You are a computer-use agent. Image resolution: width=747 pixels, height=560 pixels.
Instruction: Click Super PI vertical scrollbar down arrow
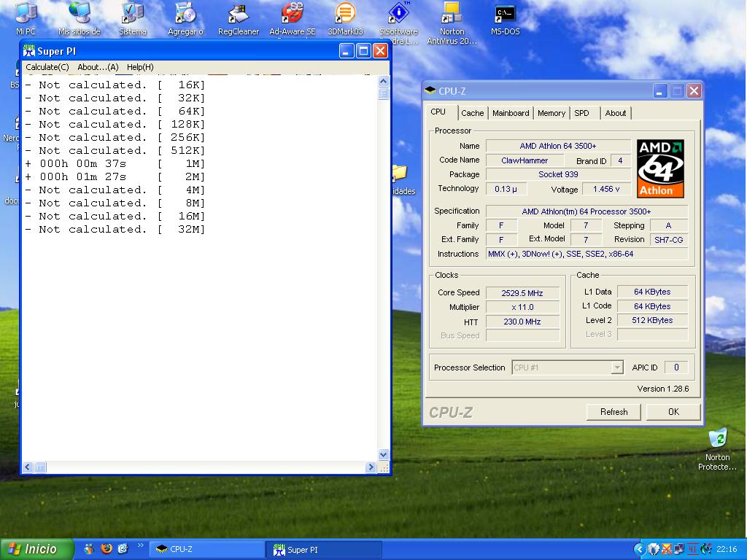(x=384, y=455)
